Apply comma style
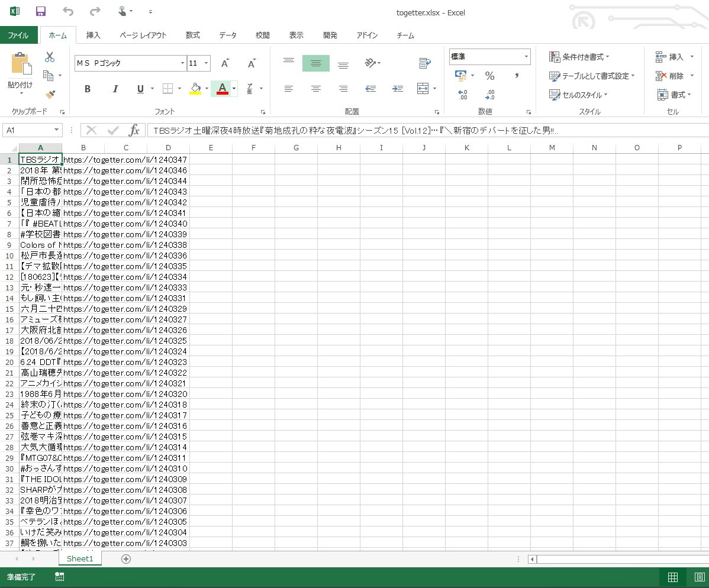 [517, 76]
